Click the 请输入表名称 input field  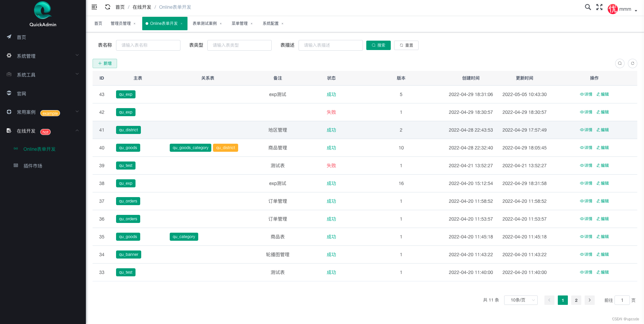148,45
